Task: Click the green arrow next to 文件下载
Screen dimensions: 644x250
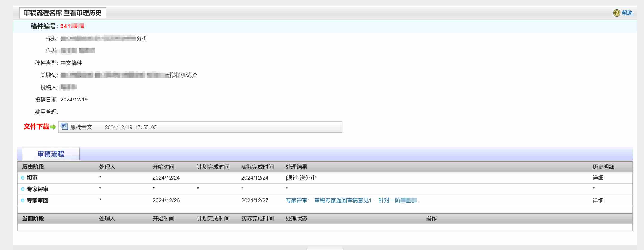Action: click(x=53, y=127)
